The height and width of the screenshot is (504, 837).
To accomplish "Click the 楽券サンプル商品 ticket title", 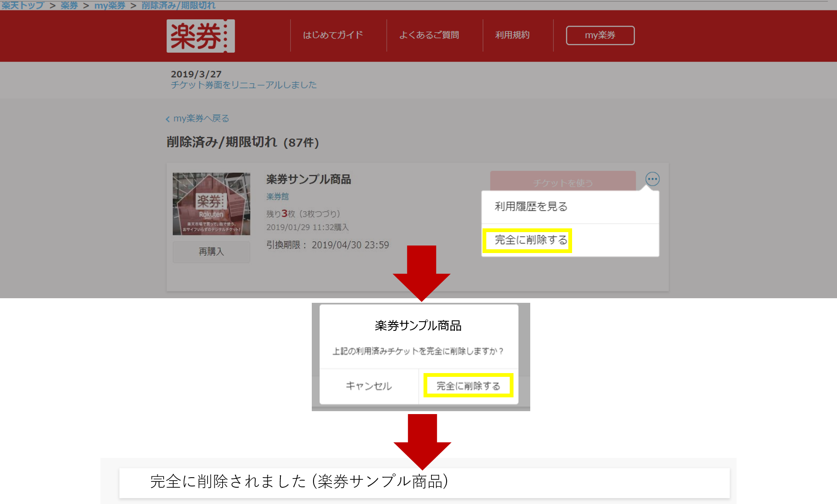I will point(308,179).
